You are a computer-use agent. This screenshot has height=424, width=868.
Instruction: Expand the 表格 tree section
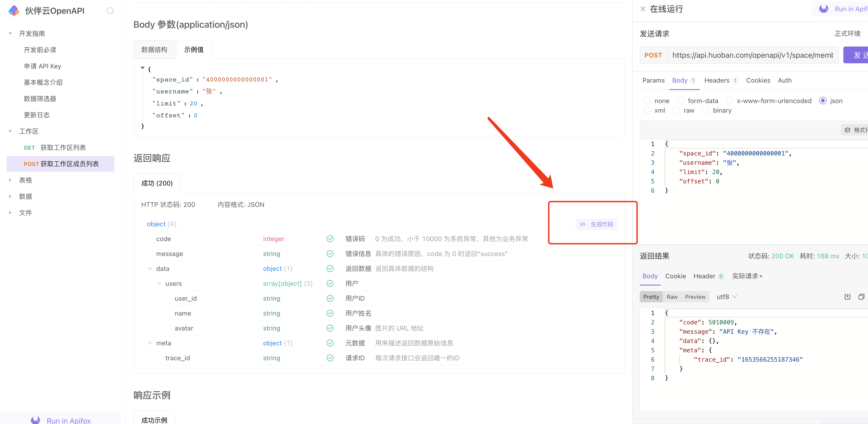click(10, 180)
